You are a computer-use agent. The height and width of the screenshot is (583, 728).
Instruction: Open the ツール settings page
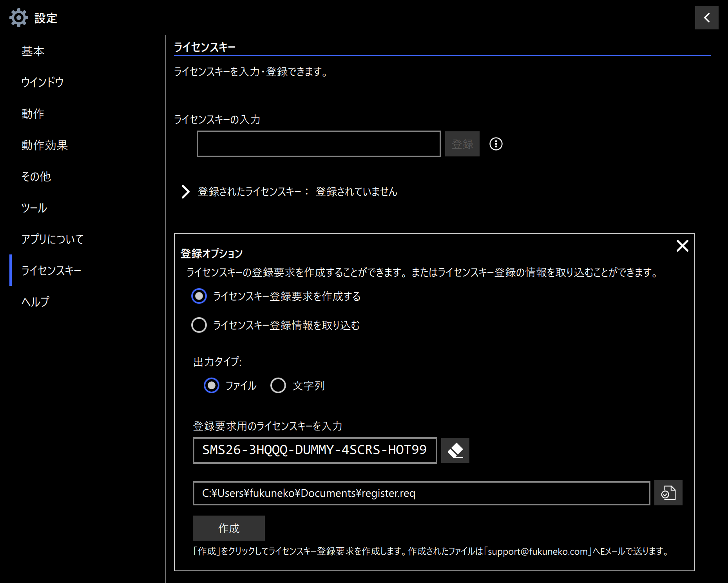click(34, 208)
